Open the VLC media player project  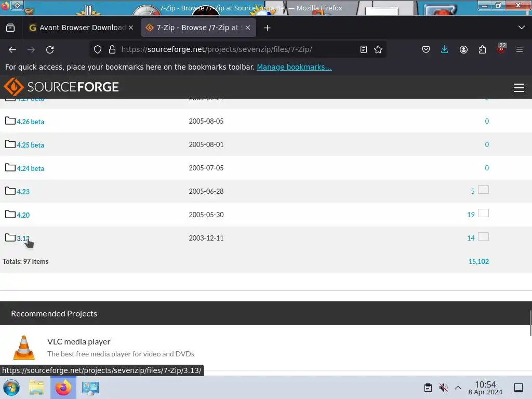[79, 342]
